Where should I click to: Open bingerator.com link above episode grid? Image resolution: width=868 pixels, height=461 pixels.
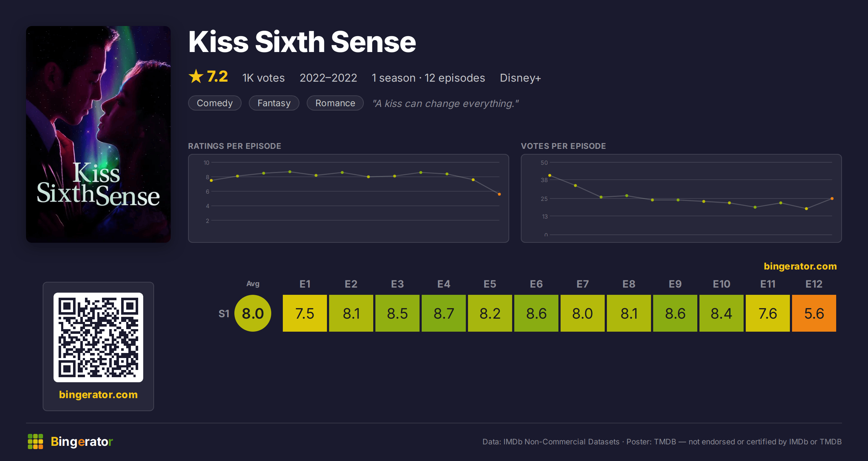click(x=800, y=266)
